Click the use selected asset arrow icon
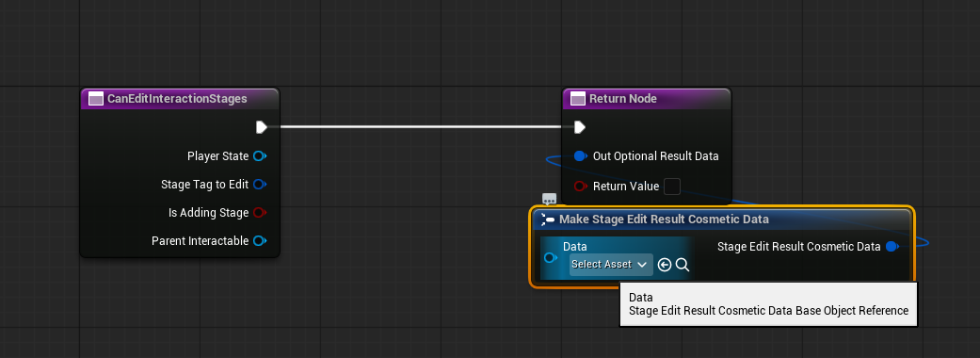The image size is (980, 358). click(x=665, y=266)
